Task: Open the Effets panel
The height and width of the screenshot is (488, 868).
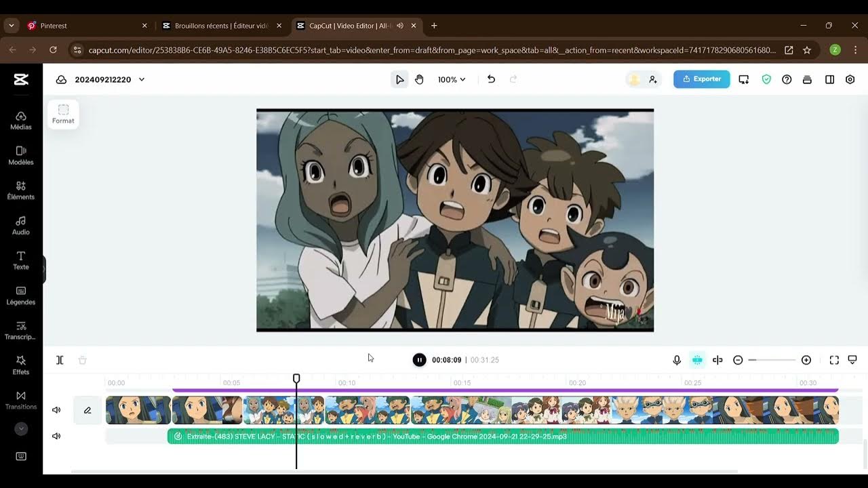Action: click(x=21, y=365)
